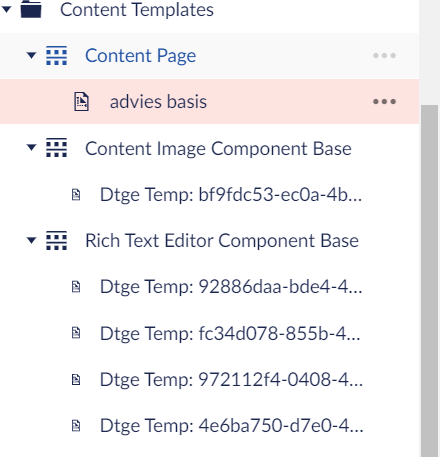Select the Content Image Component Base label
Image resolution: width=440 pixels, height=457 pixels.
click(x=218, y=148)
